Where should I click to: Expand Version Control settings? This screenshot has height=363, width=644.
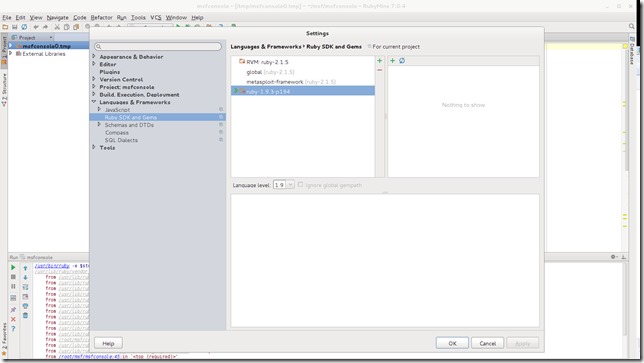coord(94,79)
